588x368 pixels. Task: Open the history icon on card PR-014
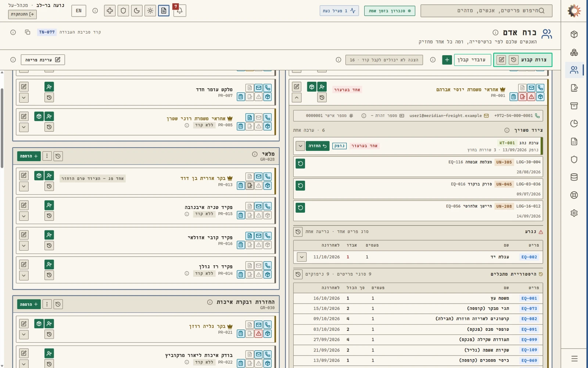pos(49,275)
